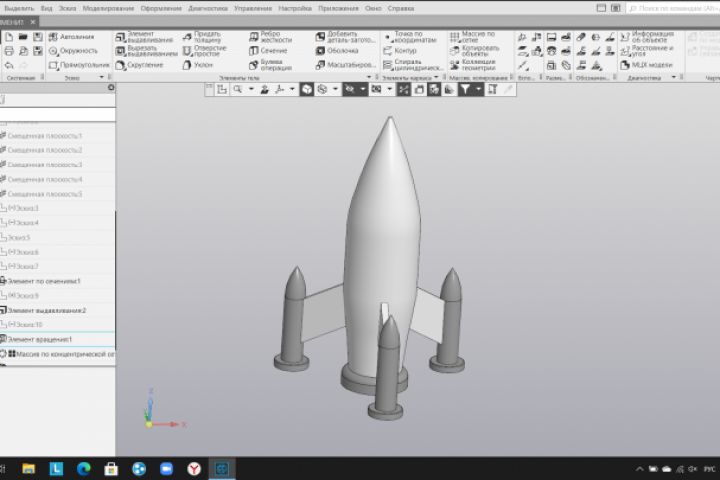Use the Отверстие простое tool

click(x=205, y=51)
